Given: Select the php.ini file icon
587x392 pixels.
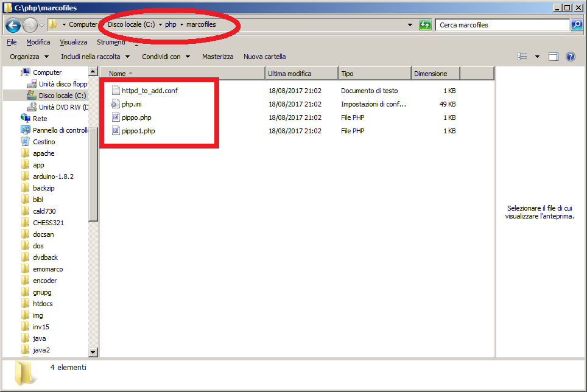Looking at the screenshot, I should click(116, 104).
